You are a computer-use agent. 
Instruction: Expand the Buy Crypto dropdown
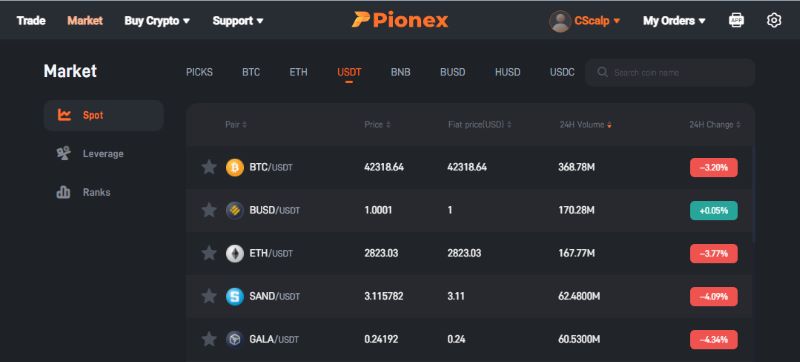click(x=157, y=21)
